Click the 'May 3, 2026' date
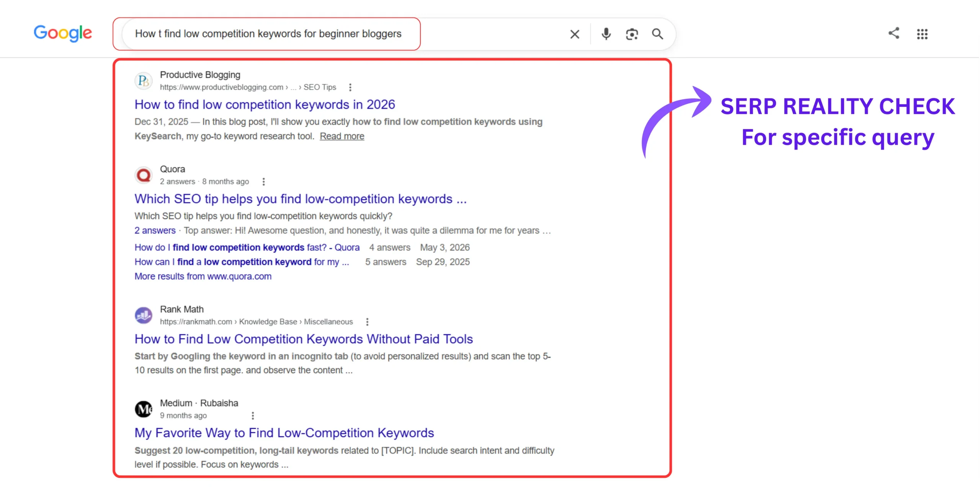This screenshot has width=980, height=490. tap(445, 248)
